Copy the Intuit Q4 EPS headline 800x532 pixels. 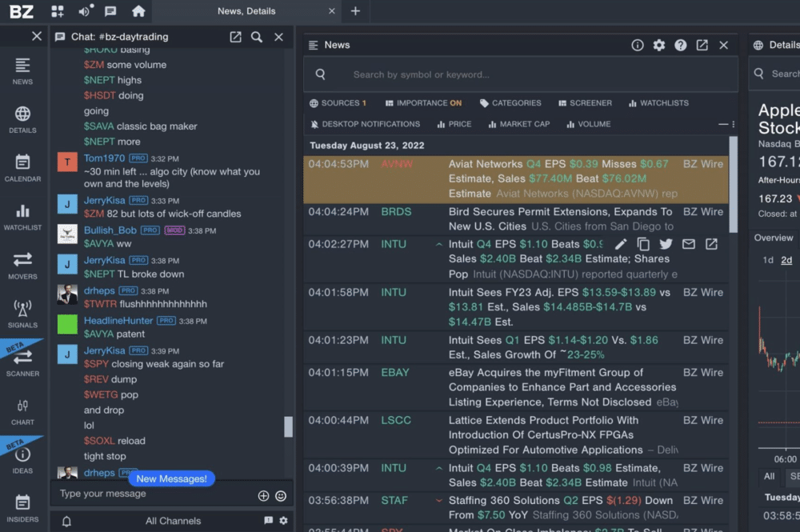click(x=643, y=244)
